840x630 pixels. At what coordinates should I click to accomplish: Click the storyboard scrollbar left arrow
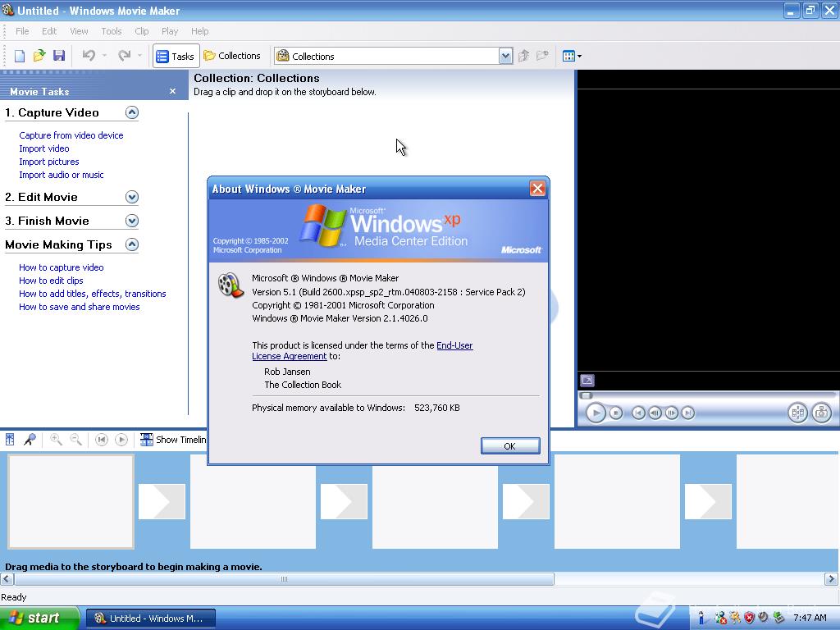7,579
